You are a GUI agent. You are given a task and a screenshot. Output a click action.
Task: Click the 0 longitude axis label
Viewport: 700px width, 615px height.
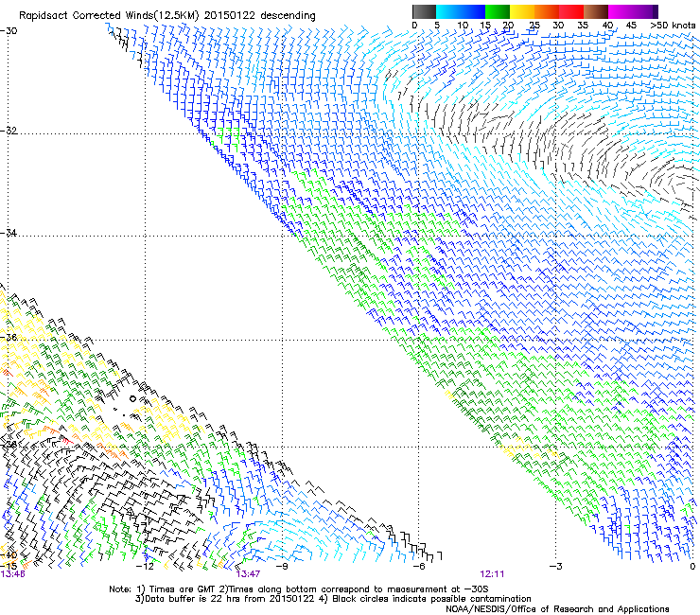coord(692,567)
